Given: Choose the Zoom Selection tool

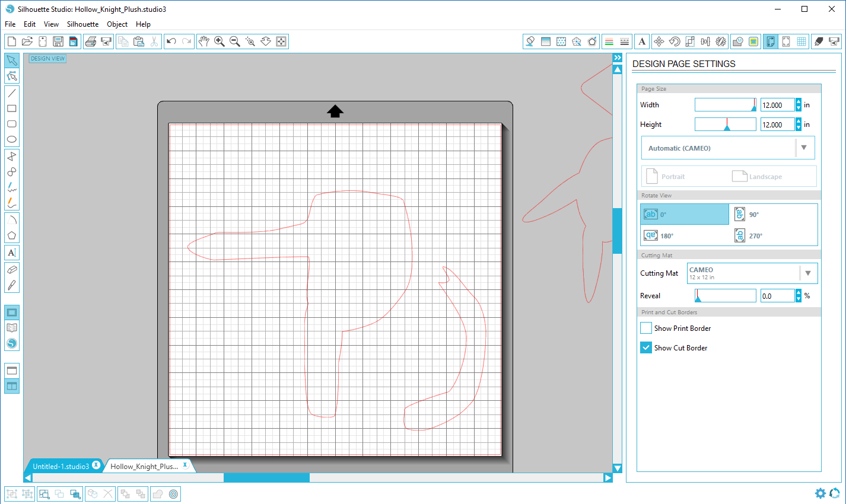Looking at the screenshot, I should click(x=250, y=42).
